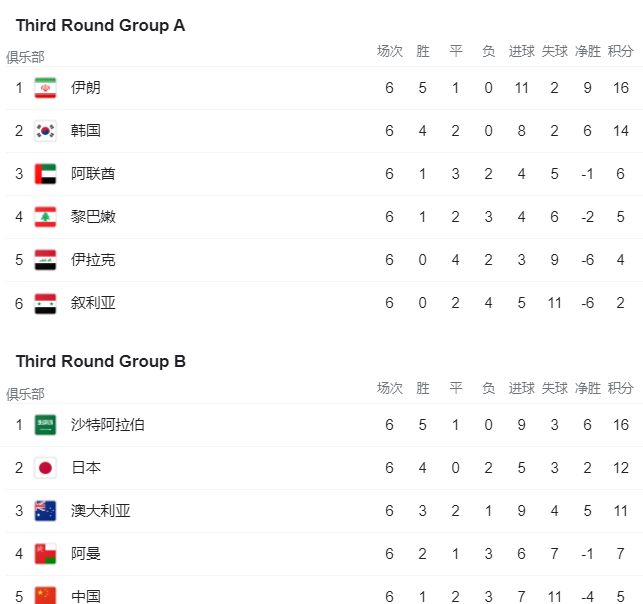Click the Iraq flag icon

coord(45,260)
